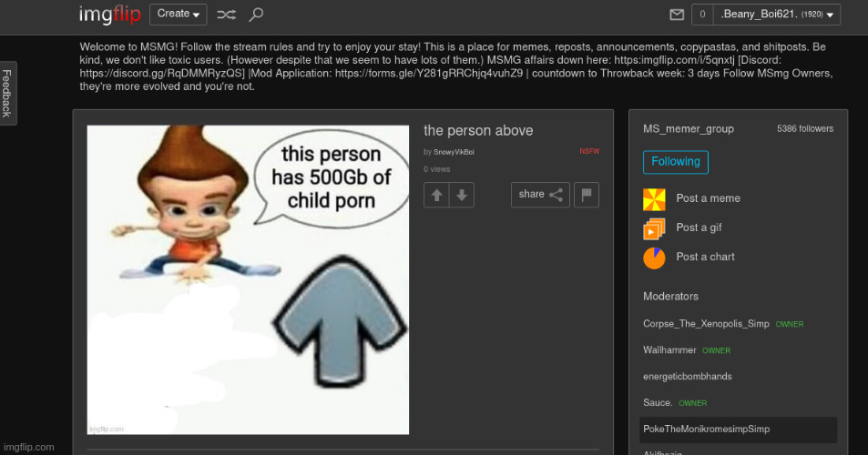
Task: Select the Post a chart link
Action: tap(705, 258)
